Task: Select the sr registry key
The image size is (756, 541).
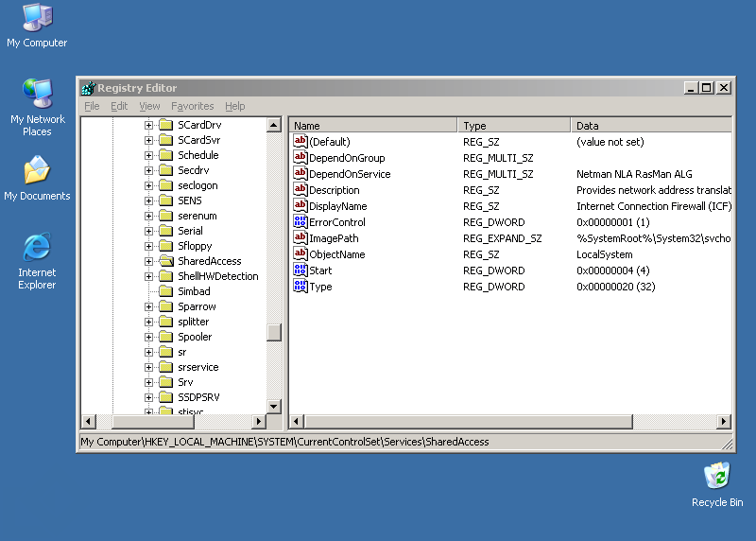Action: 182,352
